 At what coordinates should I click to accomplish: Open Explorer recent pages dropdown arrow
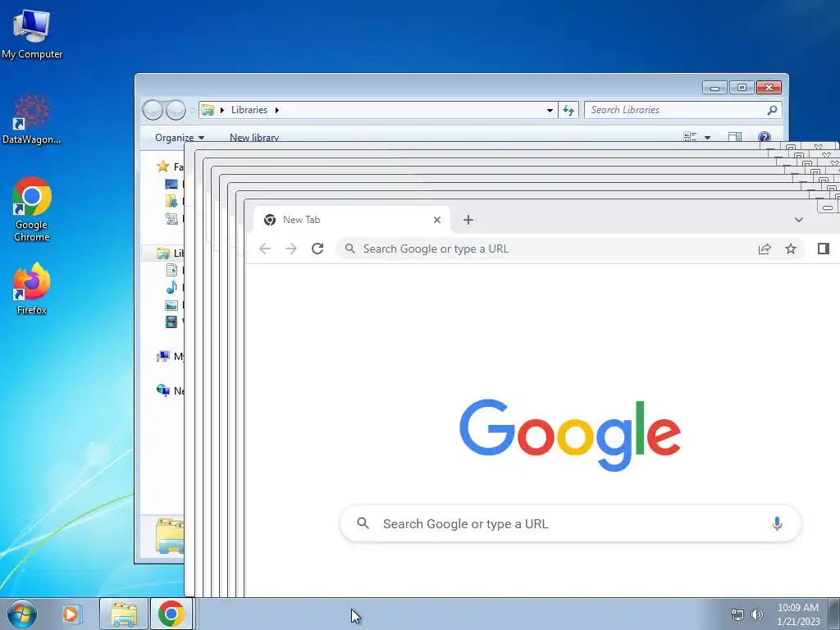coord(192,111)
